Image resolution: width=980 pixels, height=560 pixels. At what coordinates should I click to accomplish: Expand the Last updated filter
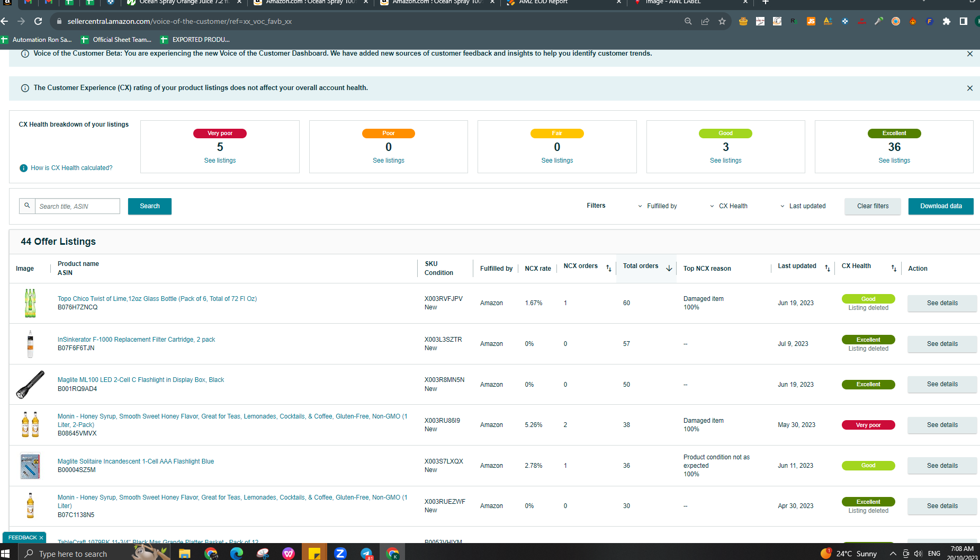tap(803, 206)
